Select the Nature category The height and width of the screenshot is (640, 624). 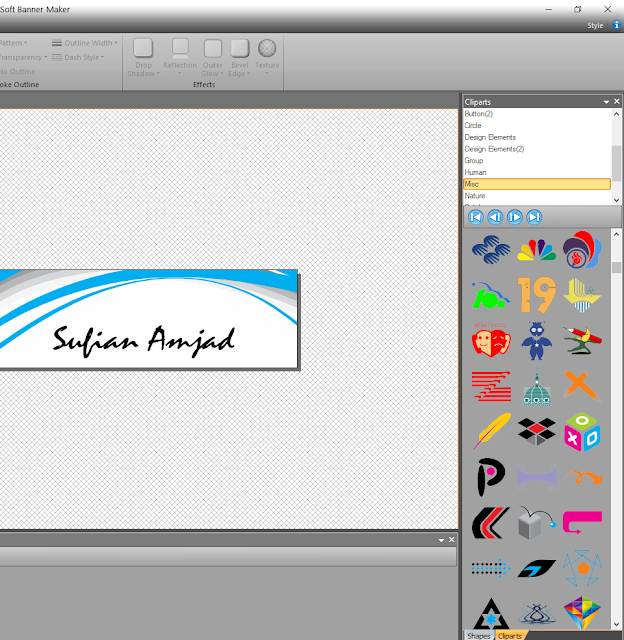click(x=537, y=196)
